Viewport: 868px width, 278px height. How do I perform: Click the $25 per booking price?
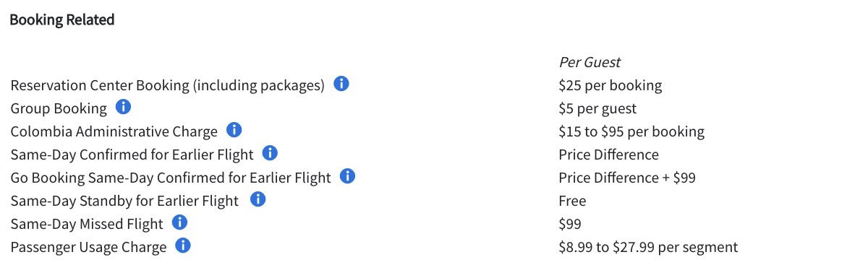tap(610, 86)
